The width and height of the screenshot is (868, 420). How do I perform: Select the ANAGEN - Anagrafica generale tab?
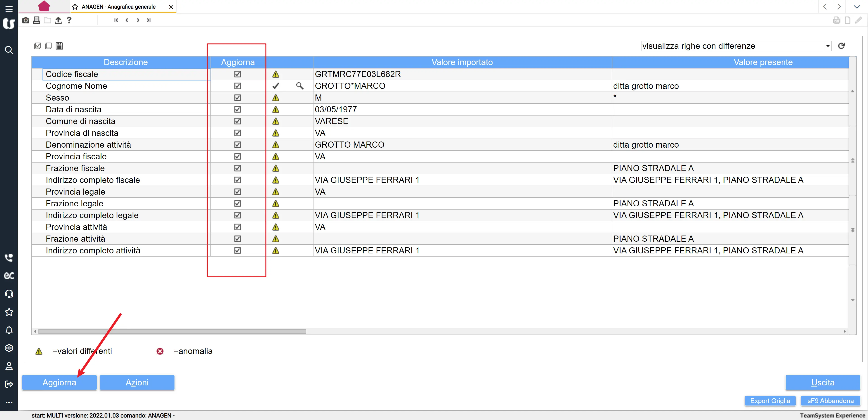119,7
